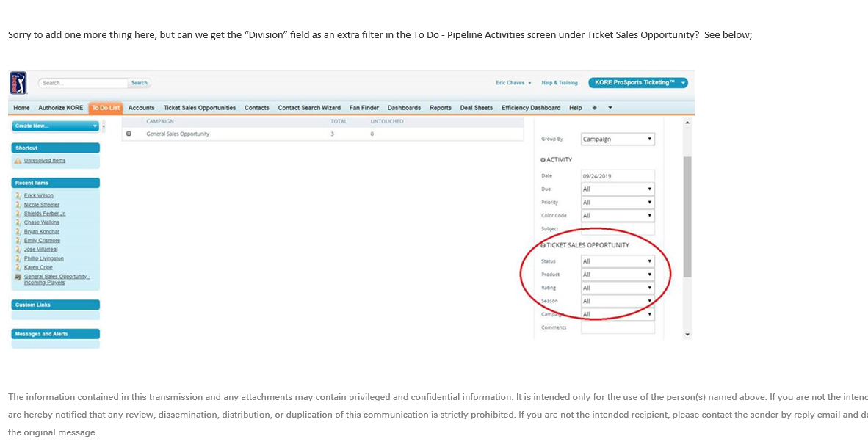Screen dimensions: 868x447
Task: Switch to the Ticket Sales Opportunities tab
Action: point(200,108)
